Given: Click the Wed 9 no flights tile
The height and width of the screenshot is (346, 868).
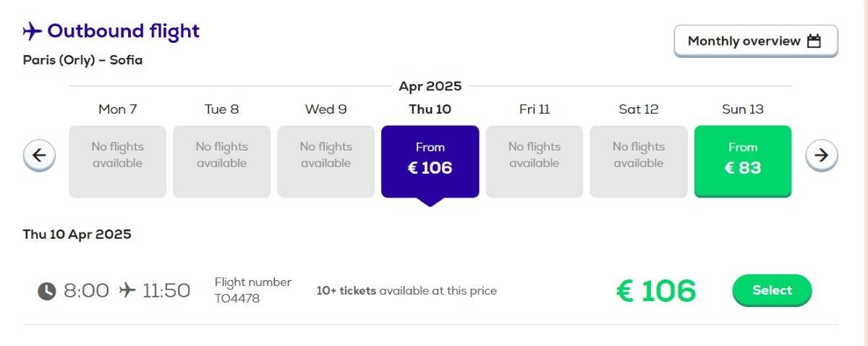Looking at the screenshot, I should (326, 161).
